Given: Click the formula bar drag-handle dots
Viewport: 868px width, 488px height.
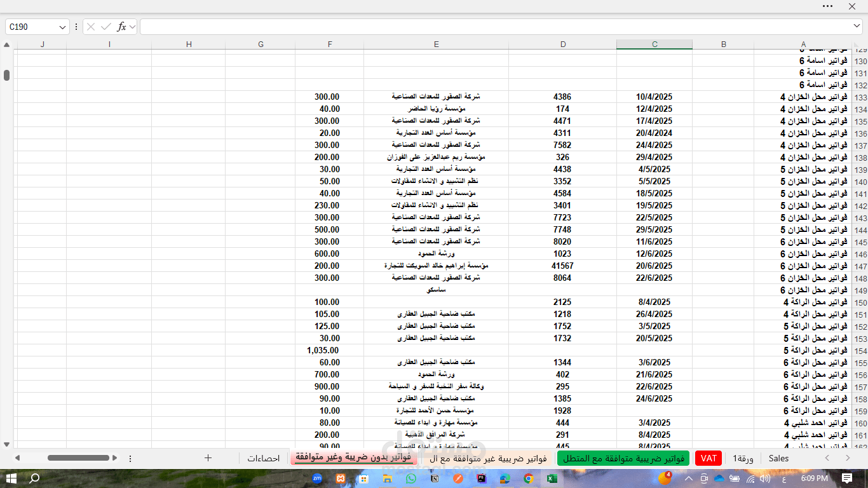Looking at the screenshot, I should [76, 27].
